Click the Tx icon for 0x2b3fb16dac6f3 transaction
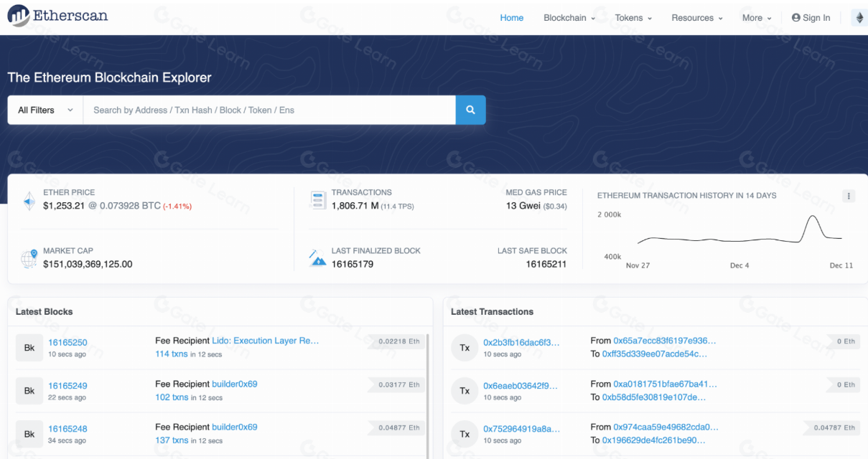868x459 pixels. pyautogui.click(x=465, y=348)
